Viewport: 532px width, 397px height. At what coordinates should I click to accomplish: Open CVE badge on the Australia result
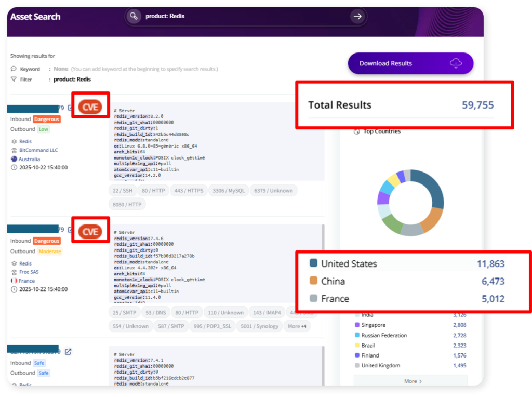coord(90,108)
